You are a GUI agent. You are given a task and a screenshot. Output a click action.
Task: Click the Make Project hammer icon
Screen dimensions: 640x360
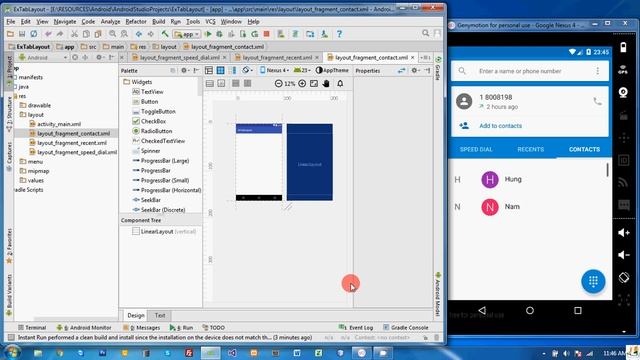click(x=164, y=34)
